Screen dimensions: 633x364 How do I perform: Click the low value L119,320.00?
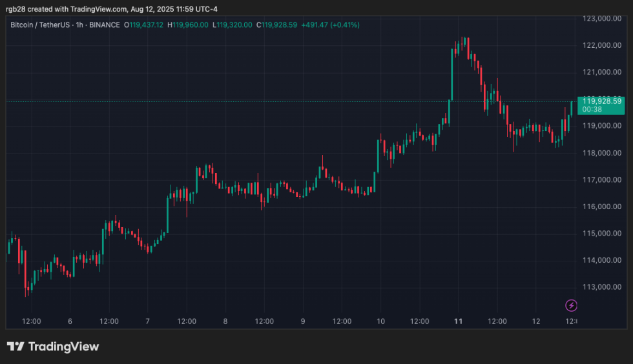[231, 25]
